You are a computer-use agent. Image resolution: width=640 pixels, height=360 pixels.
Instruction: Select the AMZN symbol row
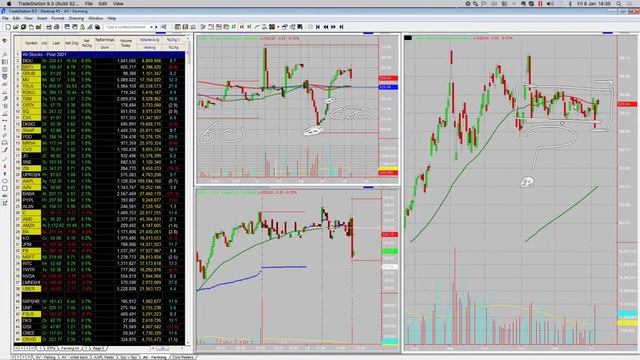pyautogui.click(x=100, y=225)
